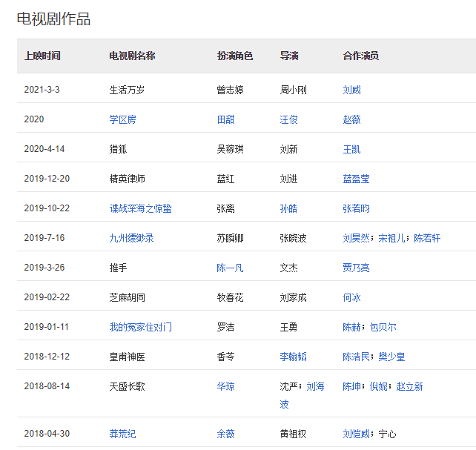
Task: Select director name 刘家成
Action: point(293,297)
